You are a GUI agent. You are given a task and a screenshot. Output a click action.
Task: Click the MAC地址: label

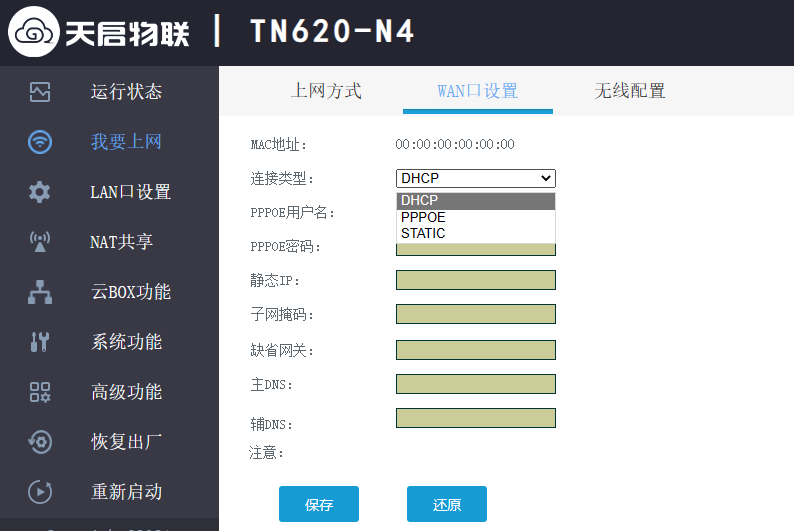point(279,145)
